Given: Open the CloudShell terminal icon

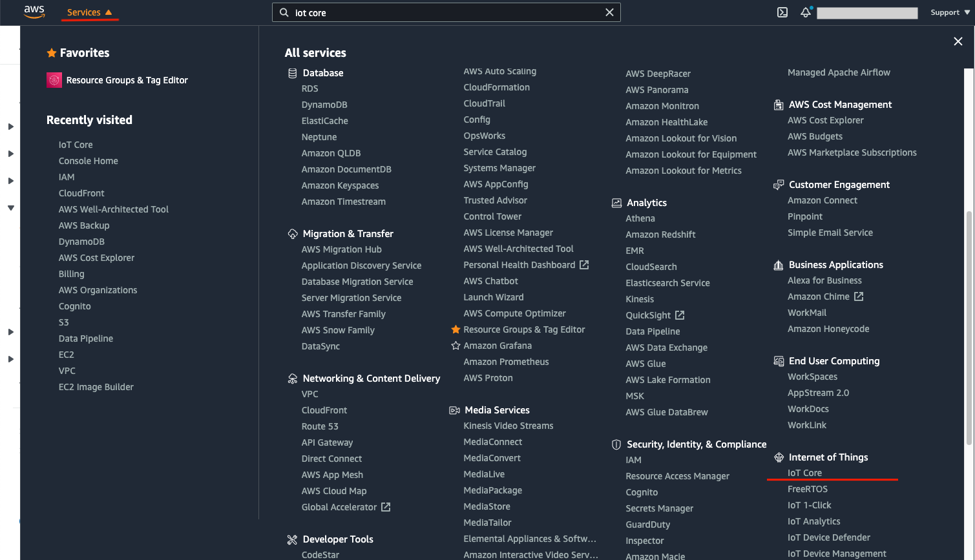Looking at the screenshot, I should [782, 12].
